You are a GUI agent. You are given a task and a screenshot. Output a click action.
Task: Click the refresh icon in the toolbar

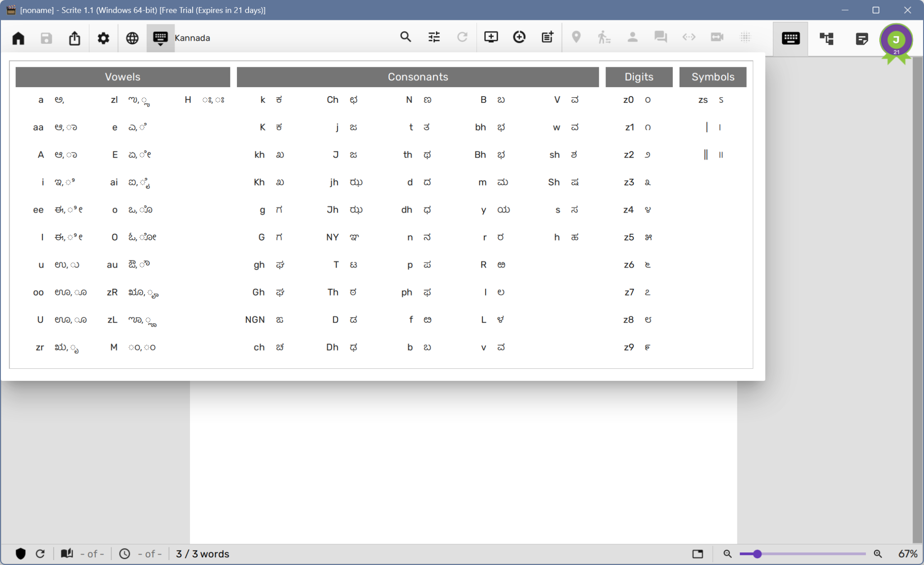point(462,37)
